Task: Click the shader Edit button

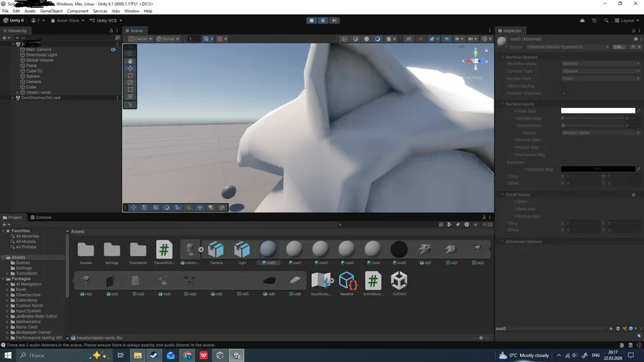Action: [x=619, y=47]
